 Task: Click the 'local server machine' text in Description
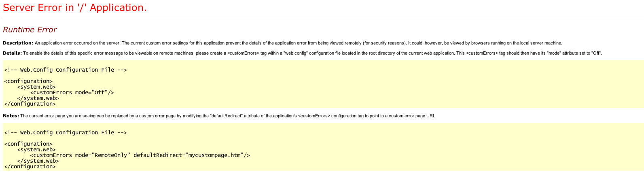pos(541,43)
